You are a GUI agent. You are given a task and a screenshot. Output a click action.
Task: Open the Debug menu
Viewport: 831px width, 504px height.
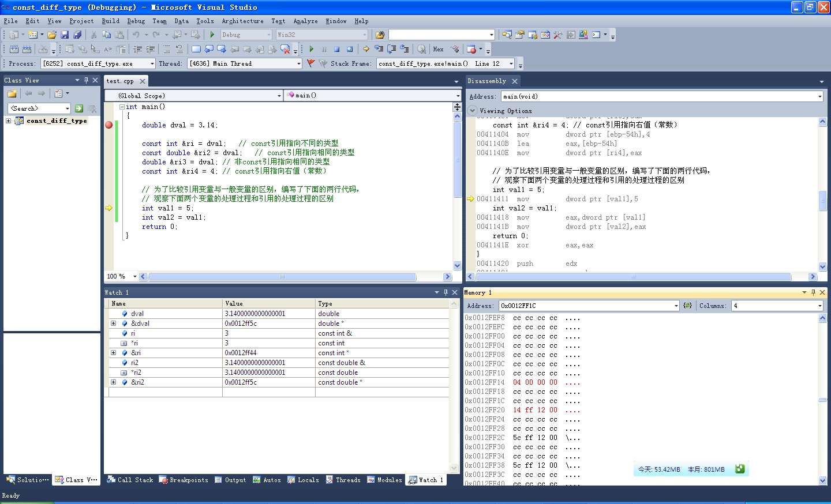click(x=136, y=21)
